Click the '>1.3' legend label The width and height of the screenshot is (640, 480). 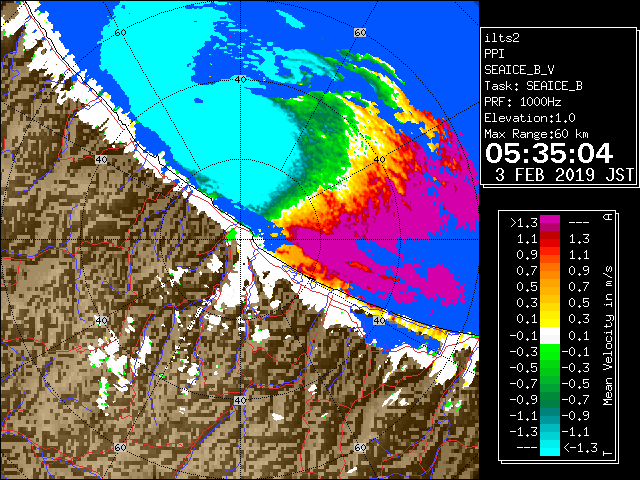[524, 223]
